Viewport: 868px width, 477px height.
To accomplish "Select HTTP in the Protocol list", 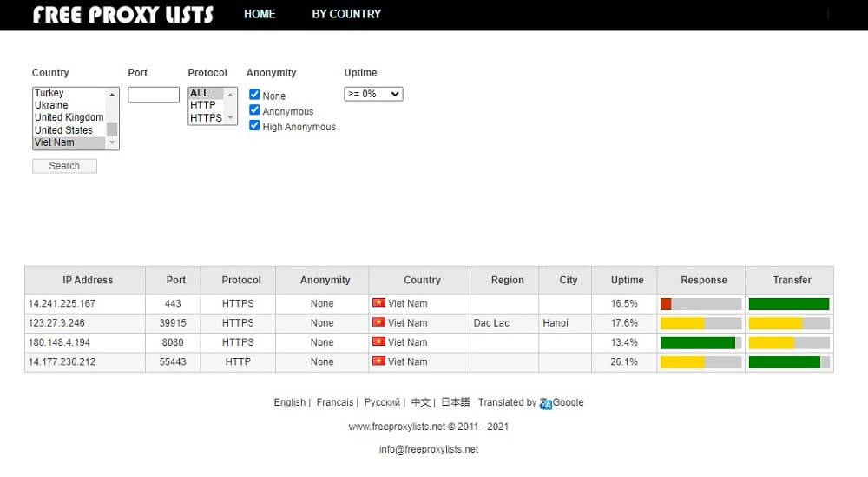I will pyautogui.click(x=206, y=105).
